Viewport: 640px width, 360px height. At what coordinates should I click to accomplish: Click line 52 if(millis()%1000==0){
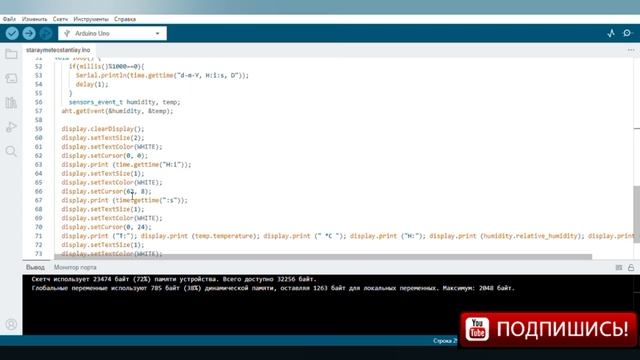[x=107, y=67]
